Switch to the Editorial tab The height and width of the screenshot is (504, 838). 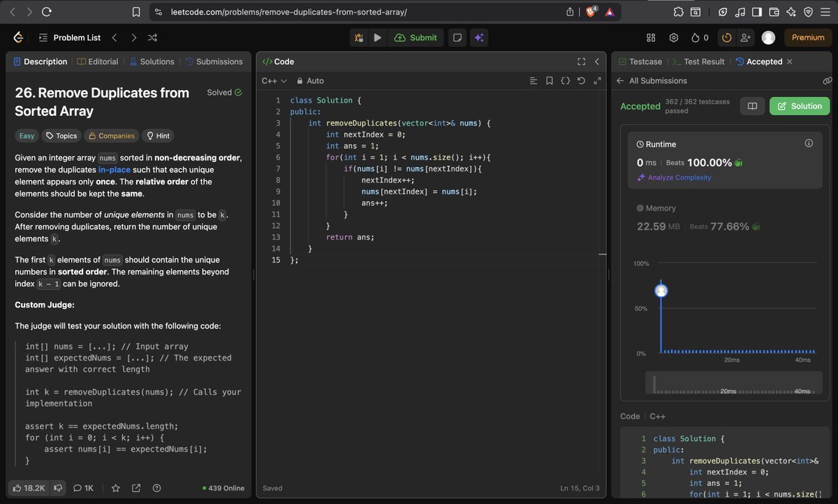tap(98, 61)
